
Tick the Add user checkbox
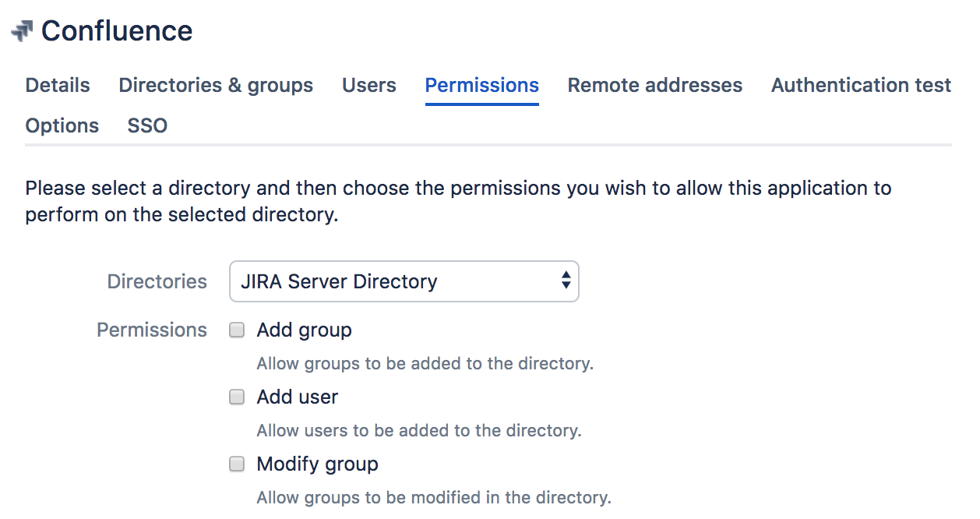coord(237,397)
